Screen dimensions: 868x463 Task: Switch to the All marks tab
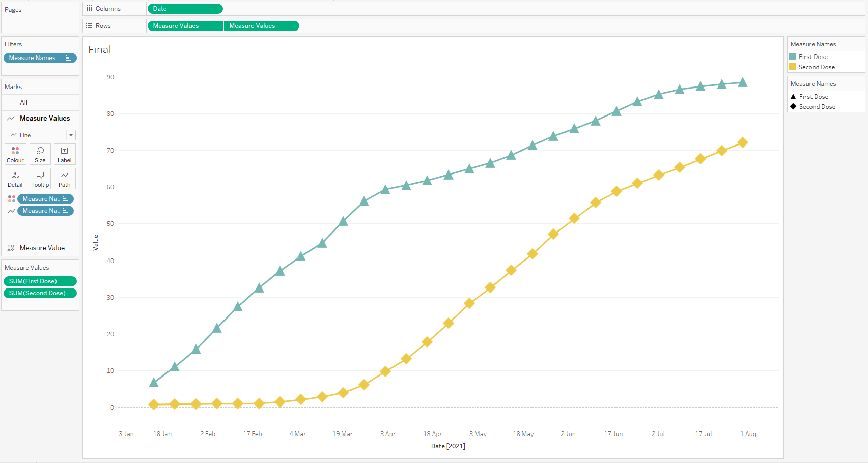tap(24, 102)
